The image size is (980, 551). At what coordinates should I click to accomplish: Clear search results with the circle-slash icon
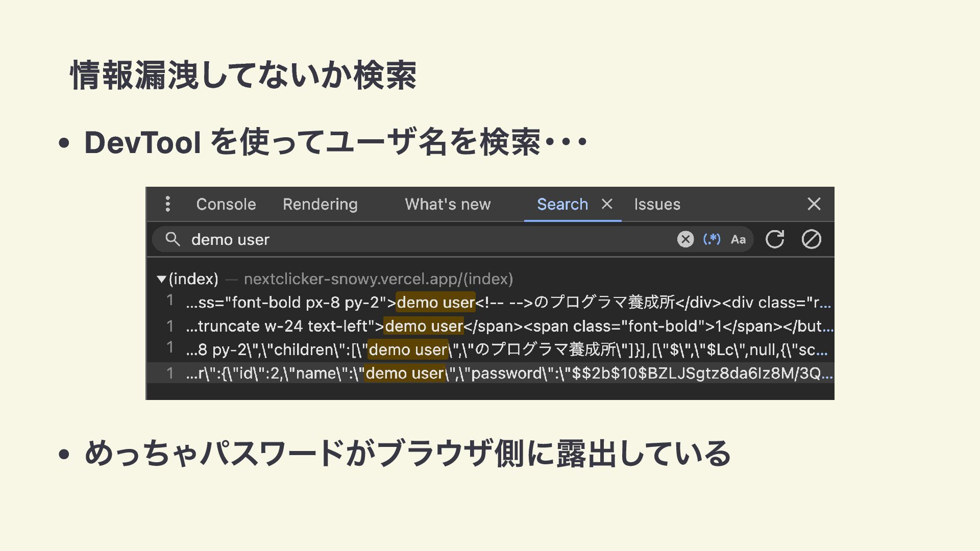pos(811,239)
